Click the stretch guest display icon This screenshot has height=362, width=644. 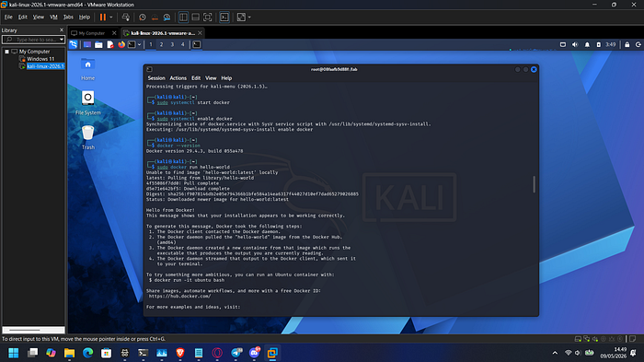(241, 18)
